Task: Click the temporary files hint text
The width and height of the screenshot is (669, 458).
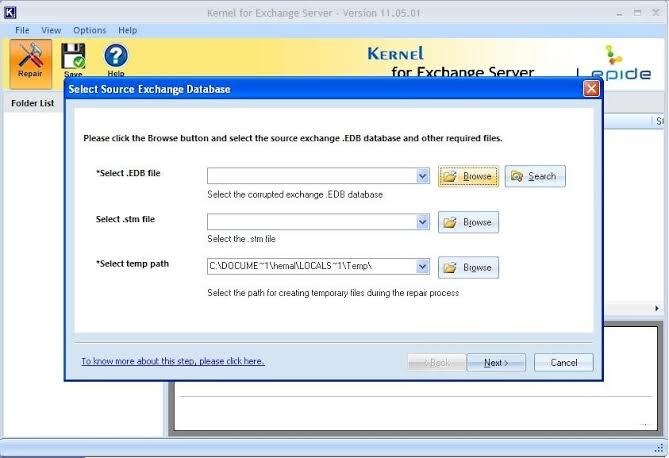Action: 333,293
